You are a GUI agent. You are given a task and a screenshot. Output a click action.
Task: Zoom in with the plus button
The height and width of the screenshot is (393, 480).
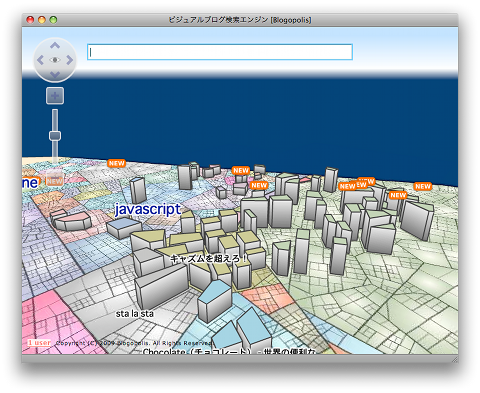tap(55, 96)
